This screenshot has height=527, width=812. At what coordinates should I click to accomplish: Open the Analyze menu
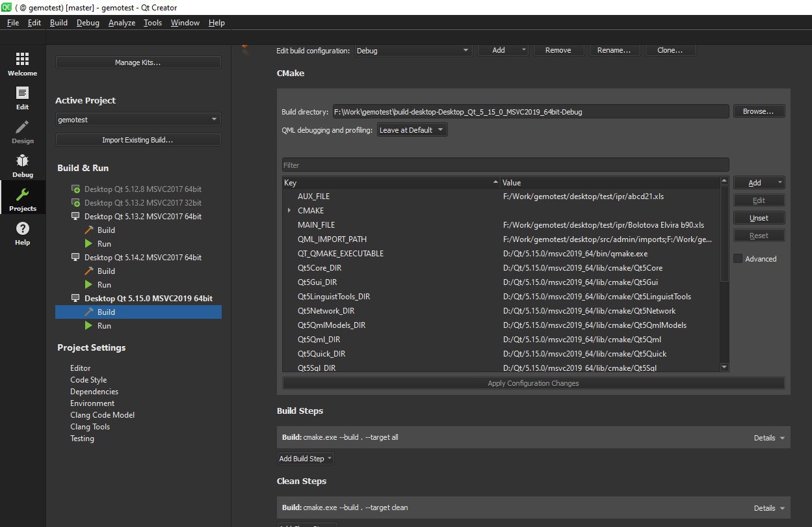pyautogui.click(x=122, y=23)
